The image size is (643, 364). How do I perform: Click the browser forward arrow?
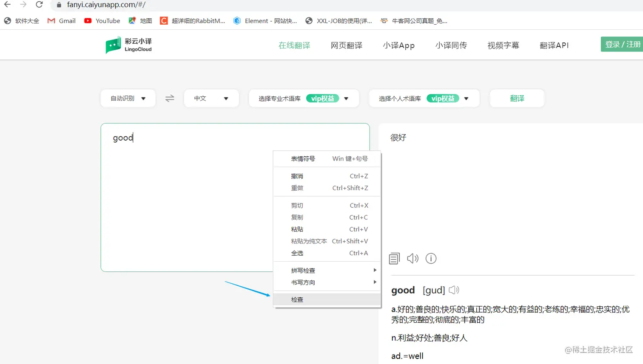click(x=23, y=5)
